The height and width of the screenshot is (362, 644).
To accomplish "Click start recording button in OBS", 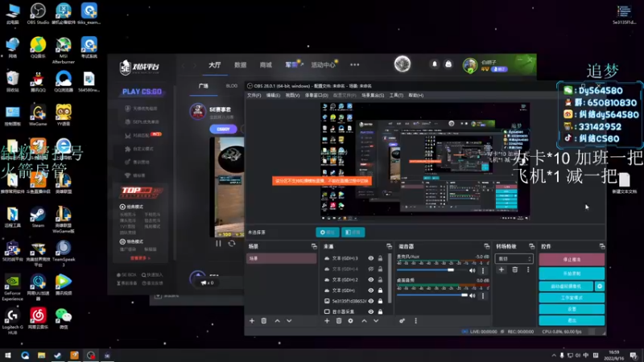I will (572, 274).
